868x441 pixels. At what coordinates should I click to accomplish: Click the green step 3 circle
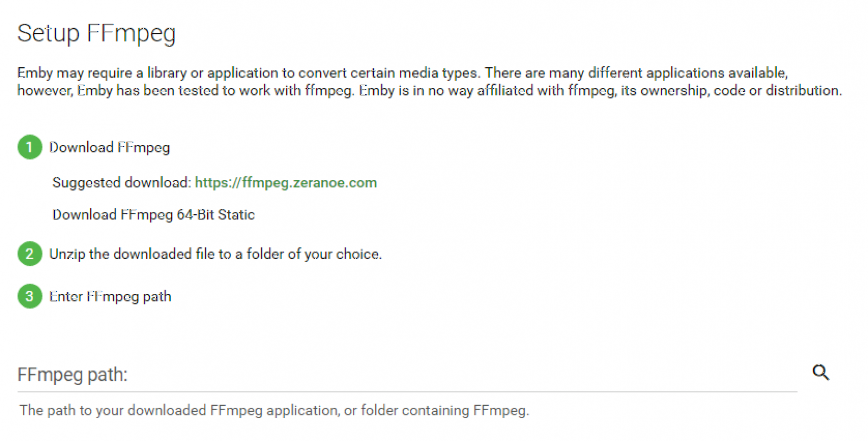(30, 296)
